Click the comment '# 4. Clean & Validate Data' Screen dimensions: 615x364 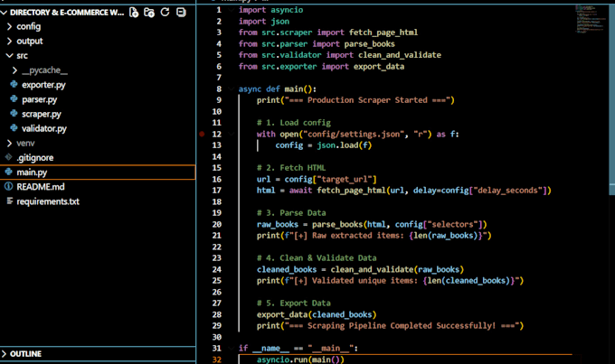[x=317, y=258]
